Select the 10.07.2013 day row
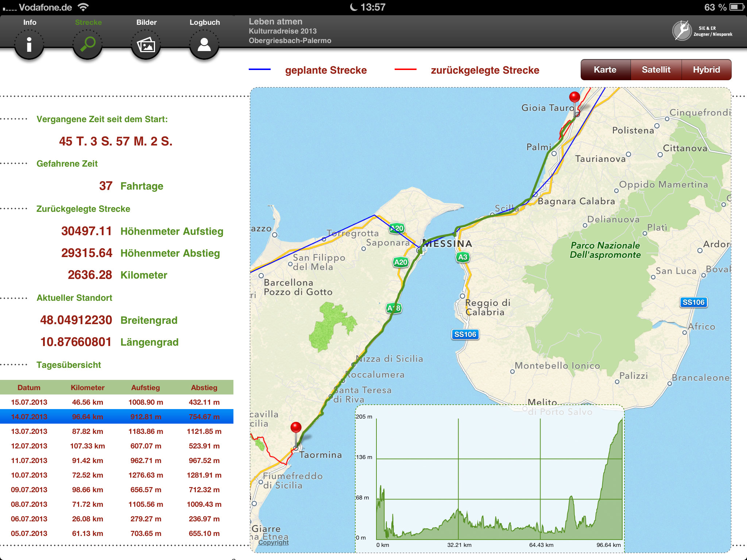Screen dimensions: 747x560 coord(117,475)
